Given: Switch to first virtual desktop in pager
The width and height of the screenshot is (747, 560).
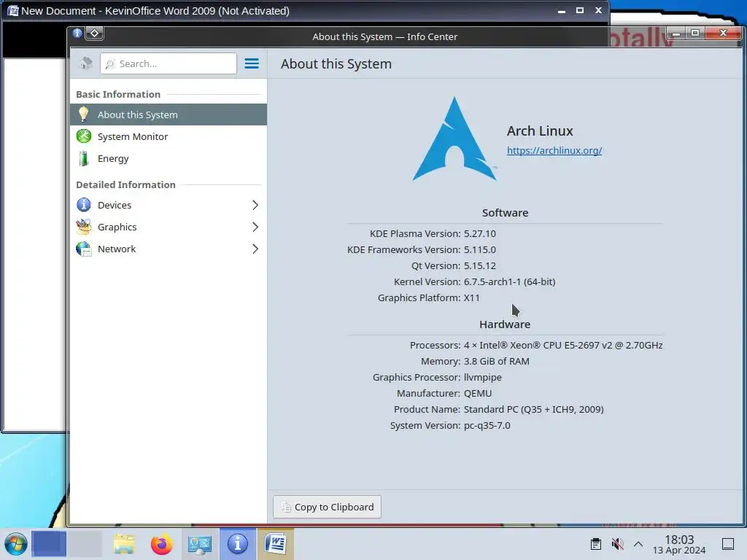Looking at the screenshot, I should tap(49, 544).
